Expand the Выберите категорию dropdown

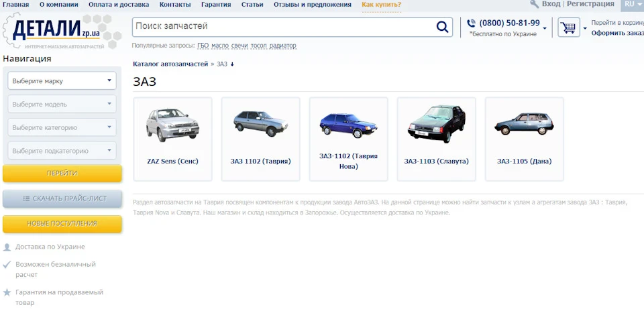click(62, 127)
